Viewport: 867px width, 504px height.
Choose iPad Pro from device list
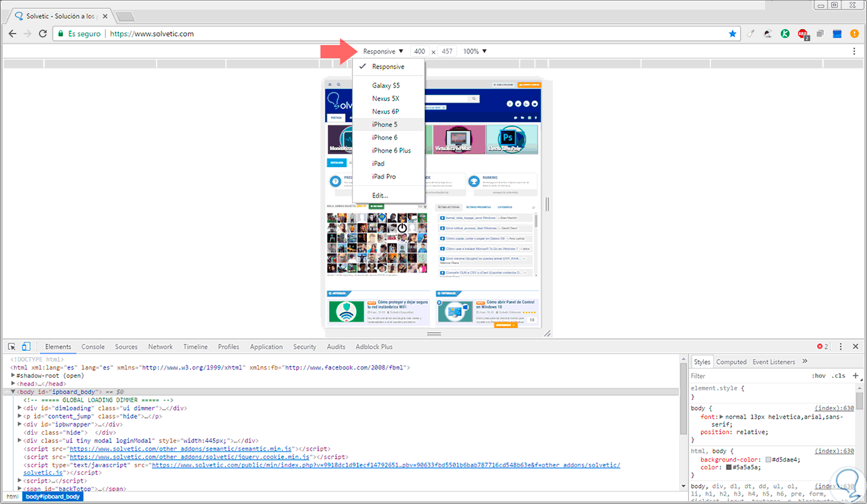[x=388, y=177]
